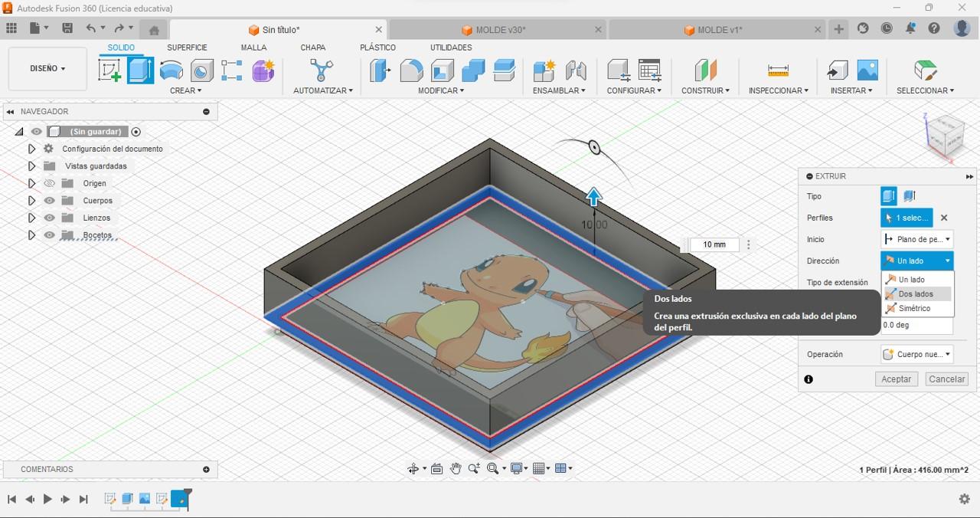Viewport: 980px width, 518px height.
Task: Open the Operación Cuerpo nuevo dropdown
Action: click(917, 354)
